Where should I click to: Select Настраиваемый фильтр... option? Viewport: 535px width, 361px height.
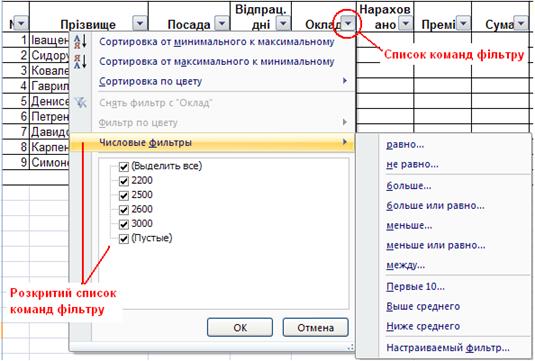click(x=448, y=348)
